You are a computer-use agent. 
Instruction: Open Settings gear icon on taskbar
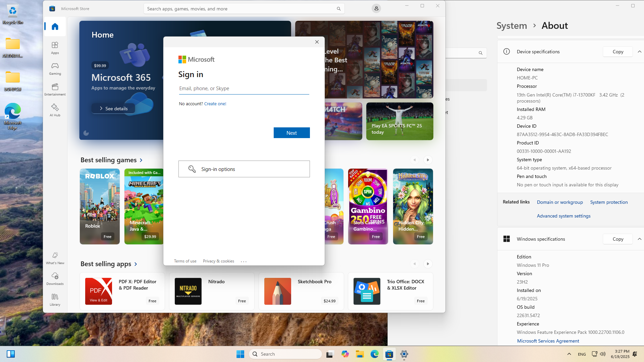pyautogui.click(x=404, y=354)
